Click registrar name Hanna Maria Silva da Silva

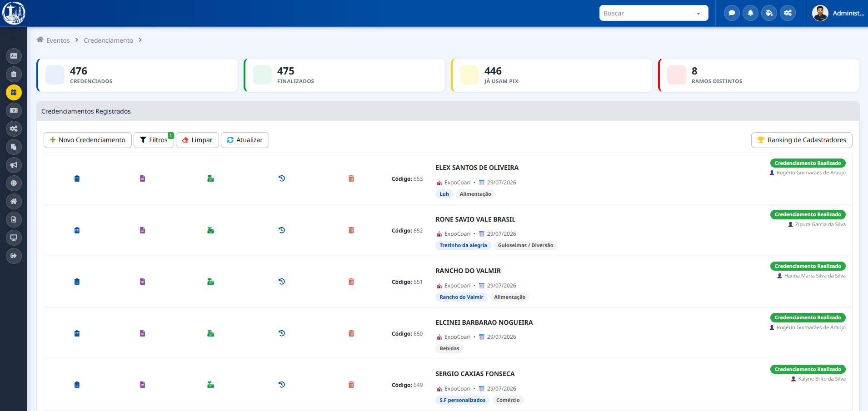coord(814,276)
